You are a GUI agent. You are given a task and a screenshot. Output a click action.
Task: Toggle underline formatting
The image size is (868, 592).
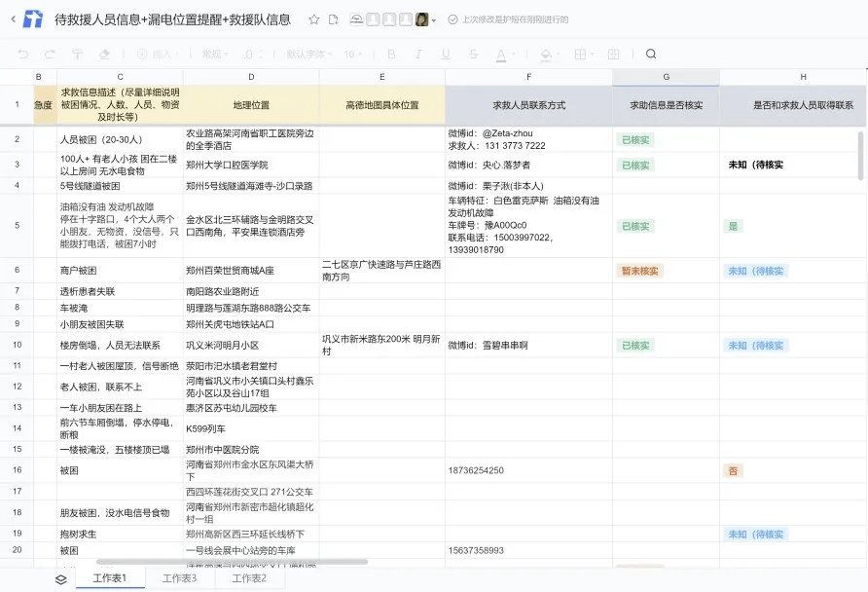[x=446, y=54]
